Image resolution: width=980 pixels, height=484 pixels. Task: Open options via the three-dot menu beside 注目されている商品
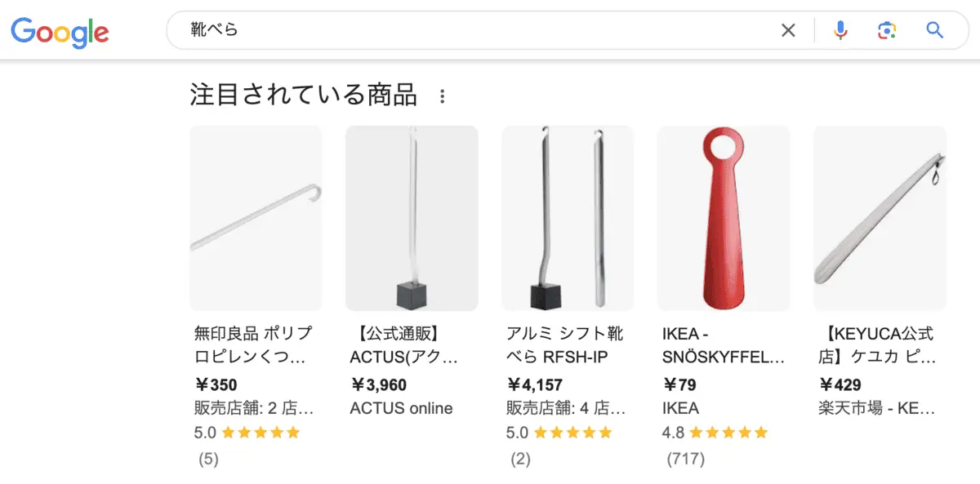(x=443, y=95)
